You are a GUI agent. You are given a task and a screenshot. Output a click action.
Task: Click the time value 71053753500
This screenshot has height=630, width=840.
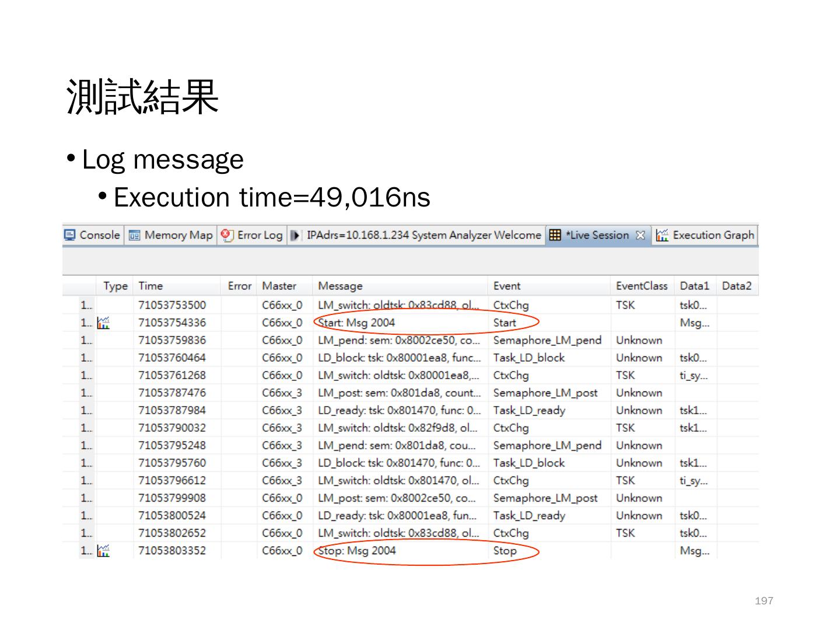[x=172, y=305]
